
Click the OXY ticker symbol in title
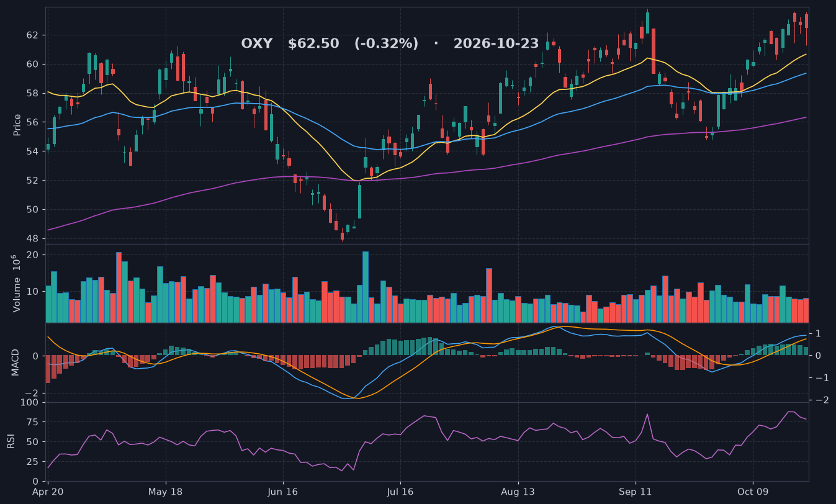pyautogui.click(x=256, y=43)
